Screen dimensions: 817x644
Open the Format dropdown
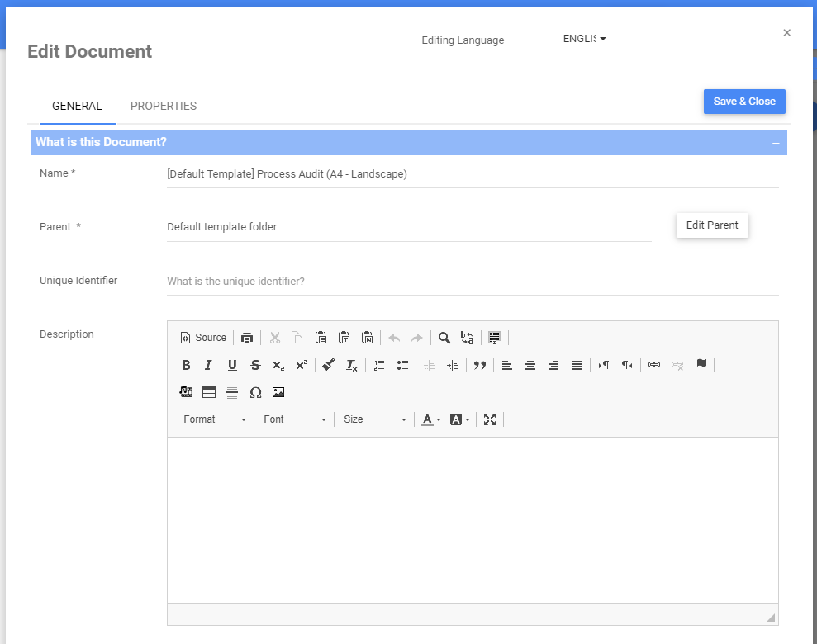point(215,419)
